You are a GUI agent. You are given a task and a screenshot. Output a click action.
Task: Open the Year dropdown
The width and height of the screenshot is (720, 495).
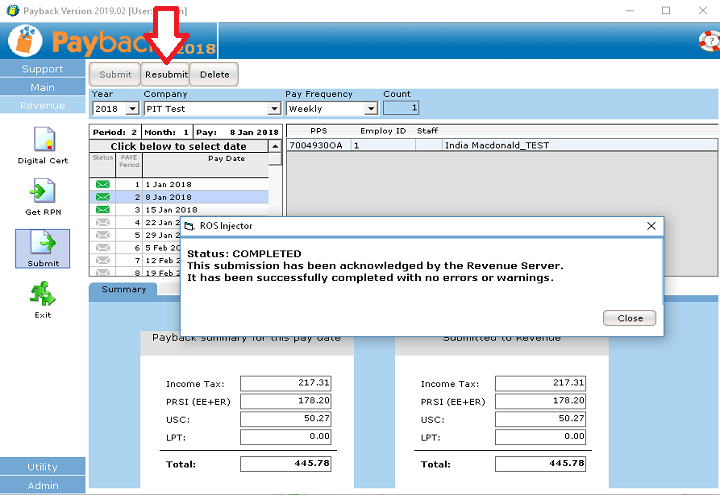[x=131, y=108]
